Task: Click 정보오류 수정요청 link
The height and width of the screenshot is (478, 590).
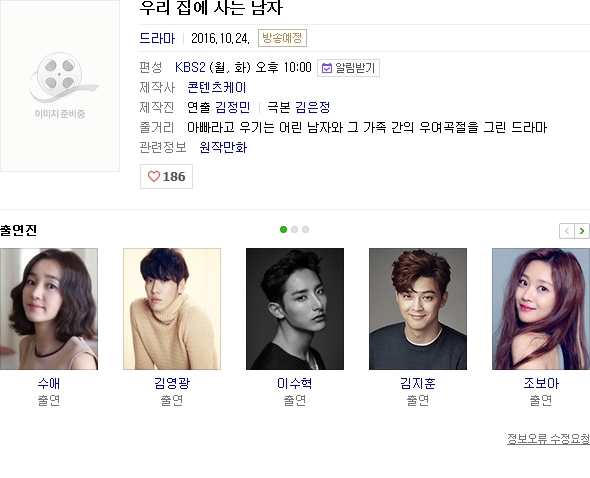Action: [x=548, y=439]
